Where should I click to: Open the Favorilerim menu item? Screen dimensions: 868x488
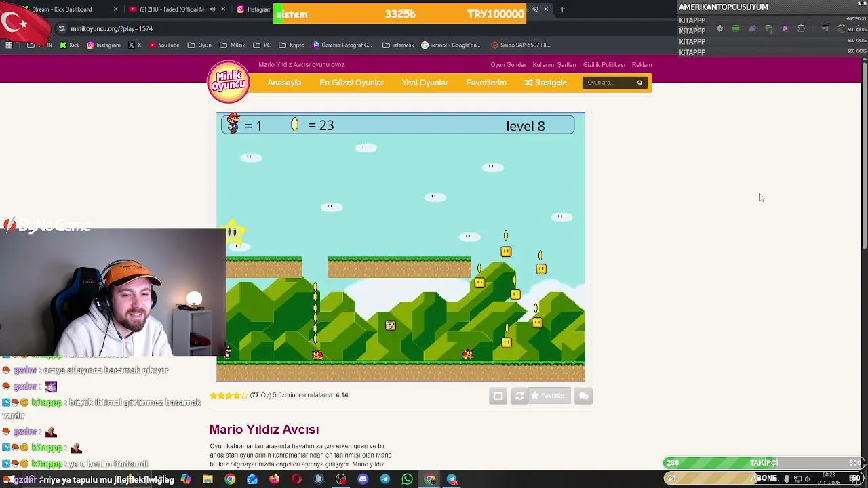pos(486,83)
